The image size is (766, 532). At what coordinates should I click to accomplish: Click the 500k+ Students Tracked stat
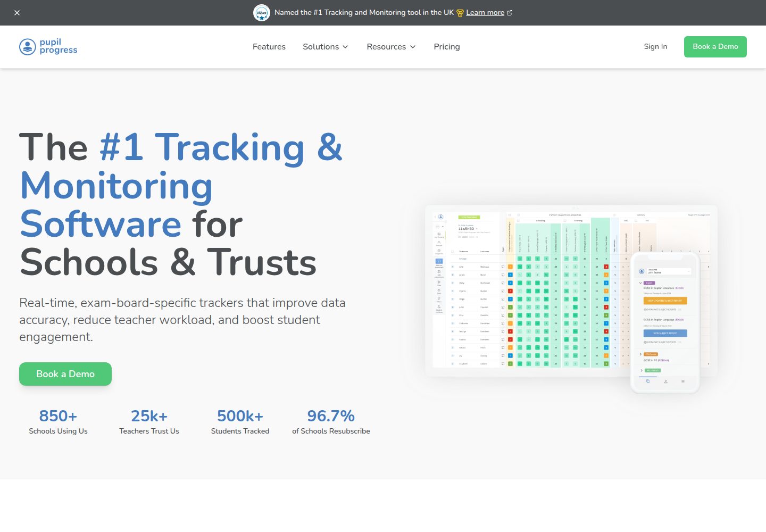(x=240, y=421)
